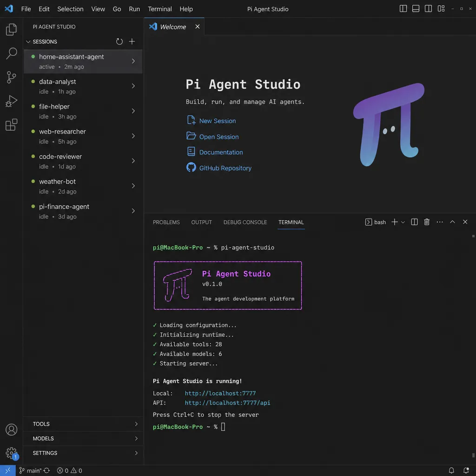The width and height of the screenshot is (476, 476).
Task: Open the Help menu
Action: (186, 9)
